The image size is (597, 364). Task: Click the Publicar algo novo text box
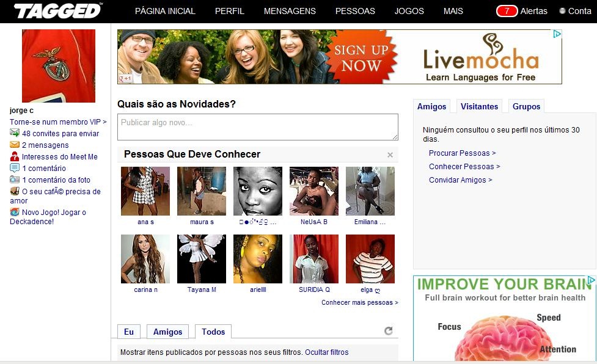258,127
